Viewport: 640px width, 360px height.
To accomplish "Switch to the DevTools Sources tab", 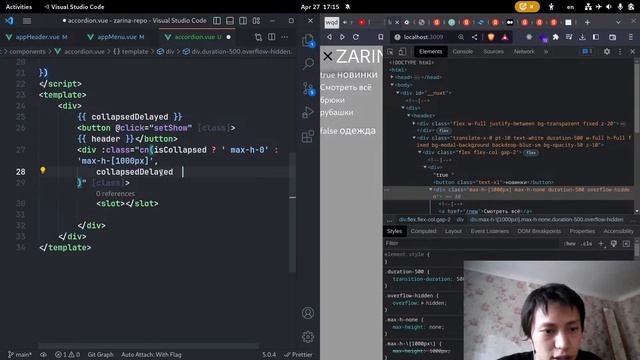I will [493, 51].
